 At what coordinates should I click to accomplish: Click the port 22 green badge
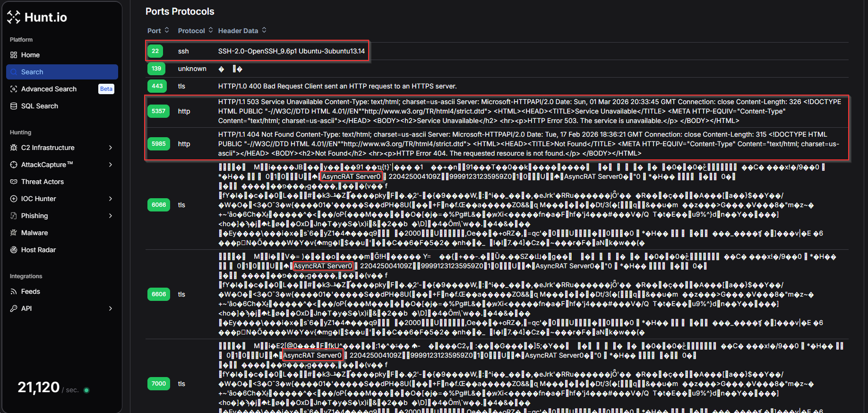[x=155, y=51]
